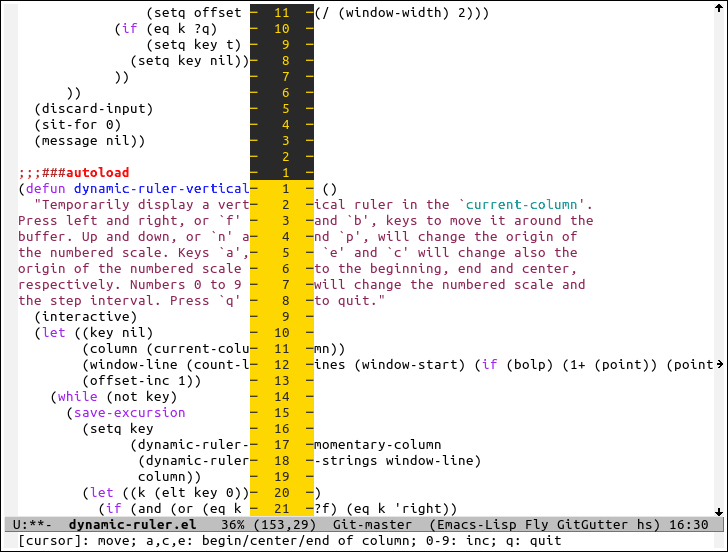Click the defun keyword
The width and height of the screenshot is (728, 552).
tap(46, 188)
